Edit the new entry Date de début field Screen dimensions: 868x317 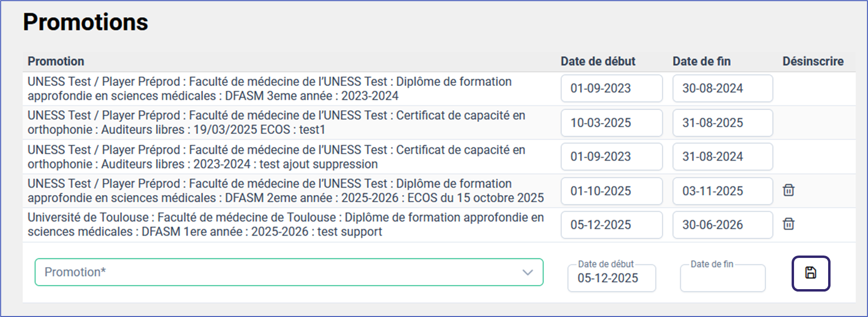point(611,278)
